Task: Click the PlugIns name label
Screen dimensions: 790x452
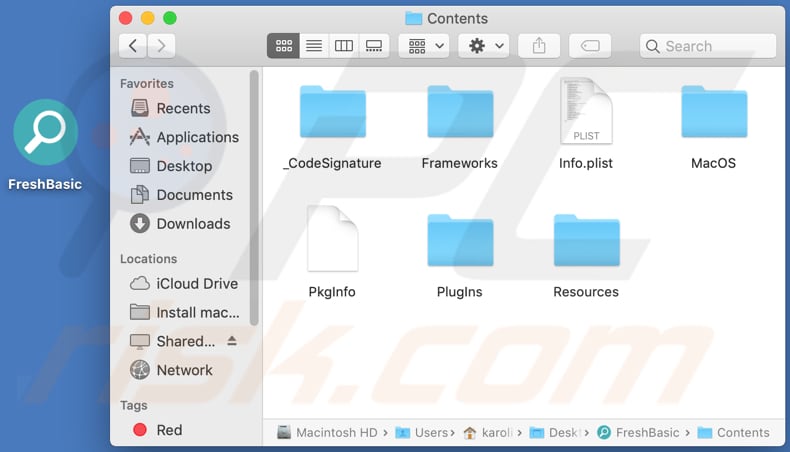Action: (x=459, y=292)
